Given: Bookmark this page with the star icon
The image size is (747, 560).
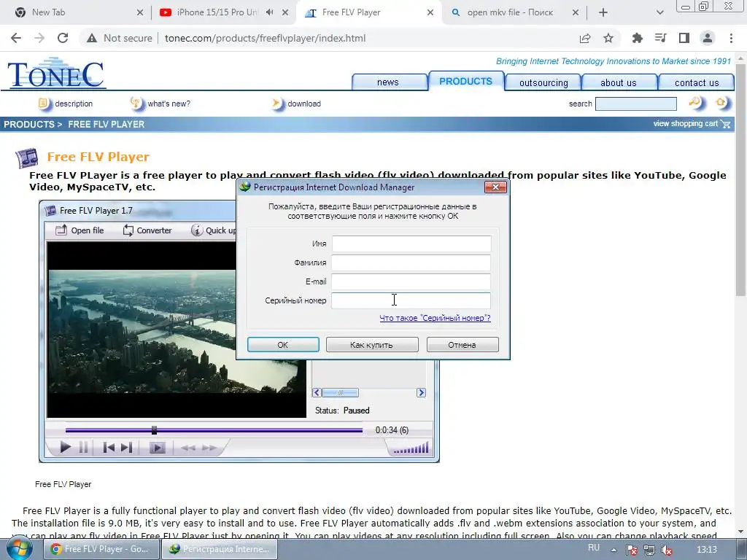Looking at the screenshot, I should tap(608, 38).
